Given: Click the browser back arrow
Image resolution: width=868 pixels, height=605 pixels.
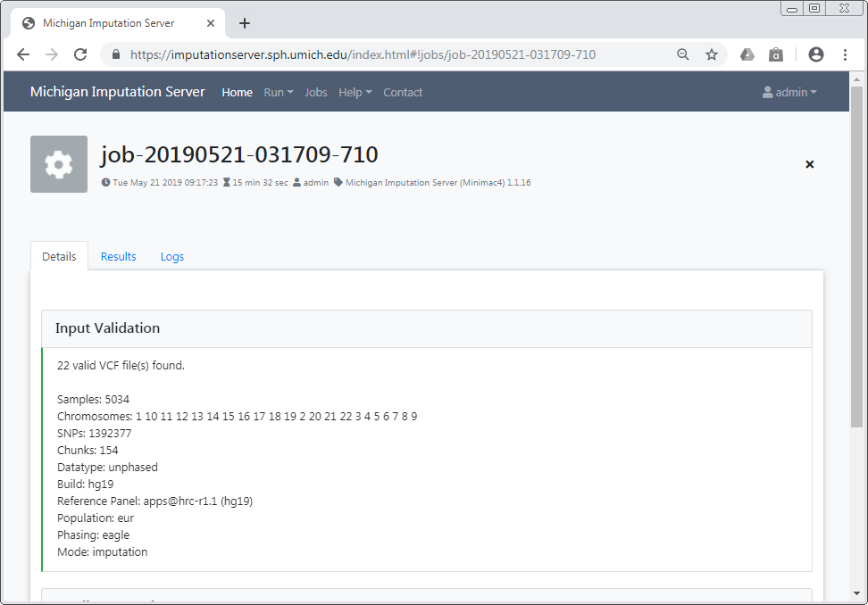Looking at the screenshot, I should (x=23, y=54).
